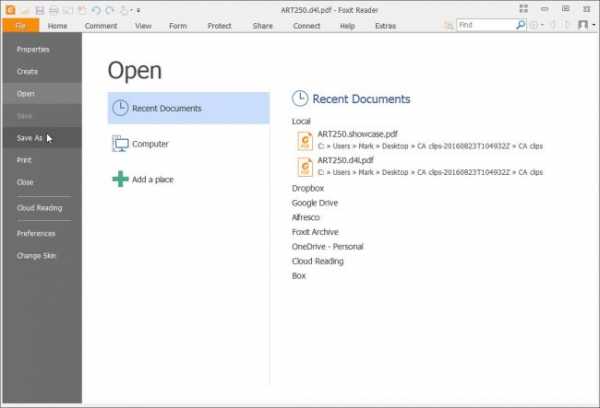Click the grid icon in title bar

point(523,8)
